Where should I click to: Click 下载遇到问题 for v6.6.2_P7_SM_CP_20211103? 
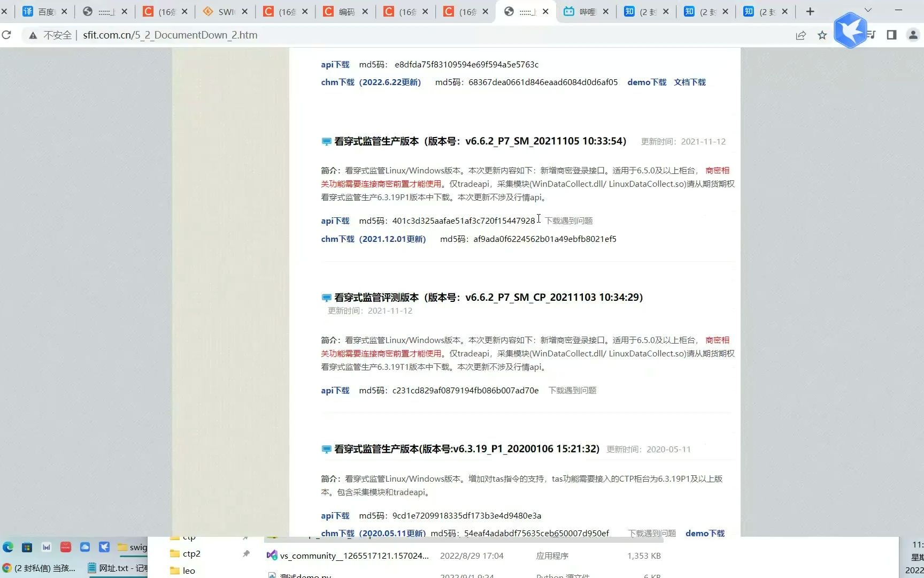pos(572,391)
